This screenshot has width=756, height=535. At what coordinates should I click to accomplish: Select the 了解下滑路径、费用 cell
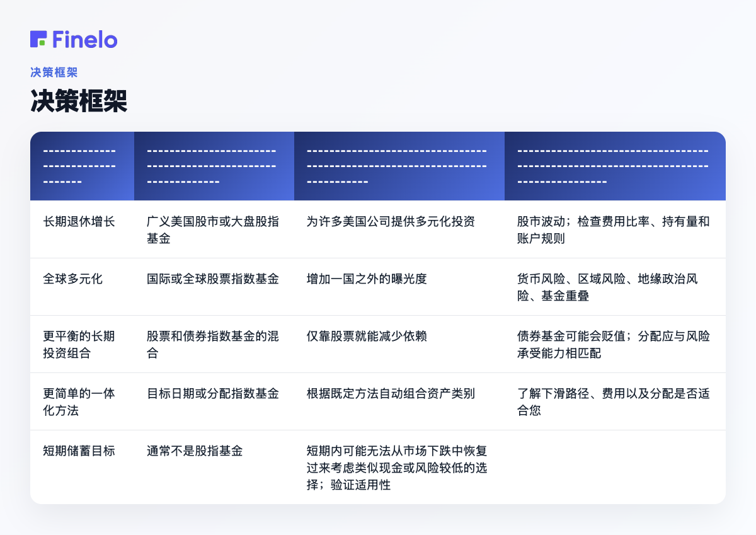coord(615,401)
